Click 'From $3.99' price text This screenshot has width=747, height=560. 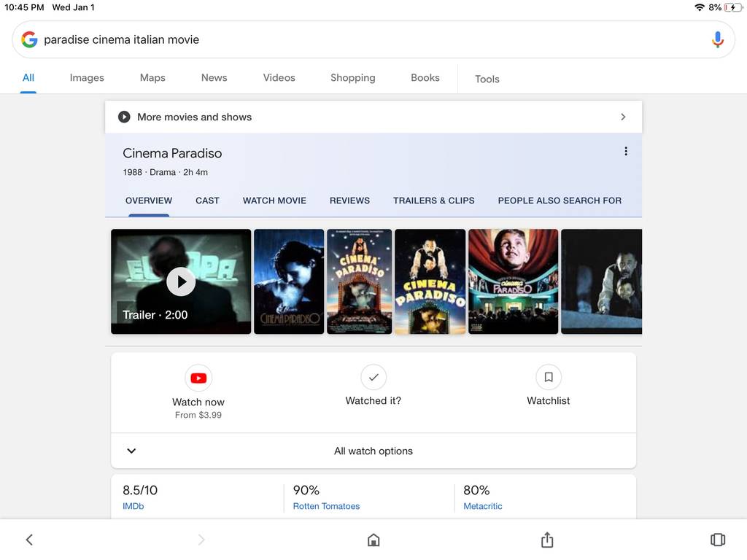198,415
